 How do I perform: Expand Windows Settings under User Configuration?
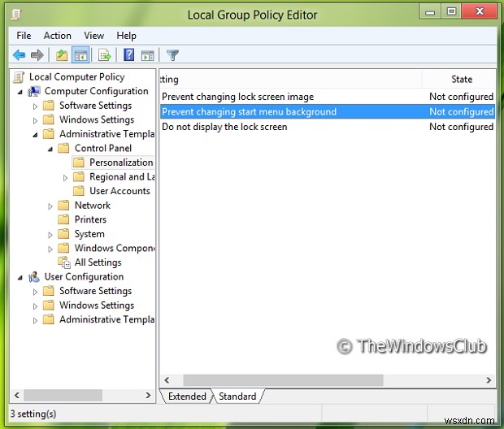[35, 306]
